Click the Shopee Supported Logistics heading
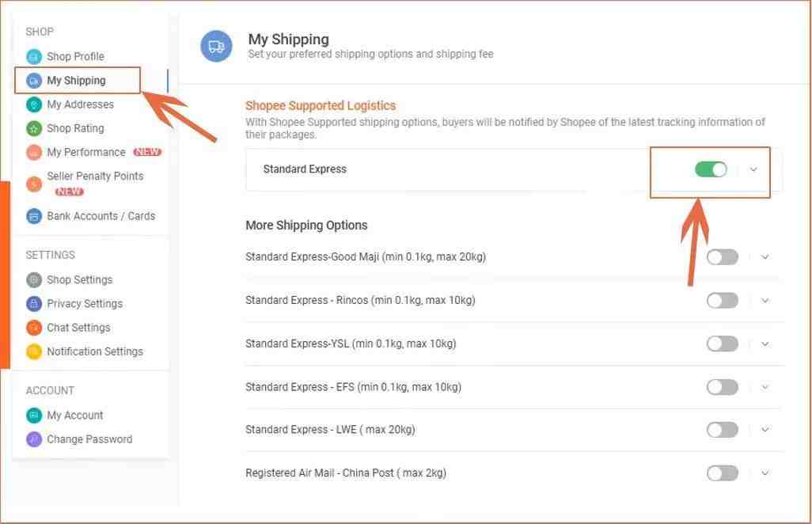 321,105
